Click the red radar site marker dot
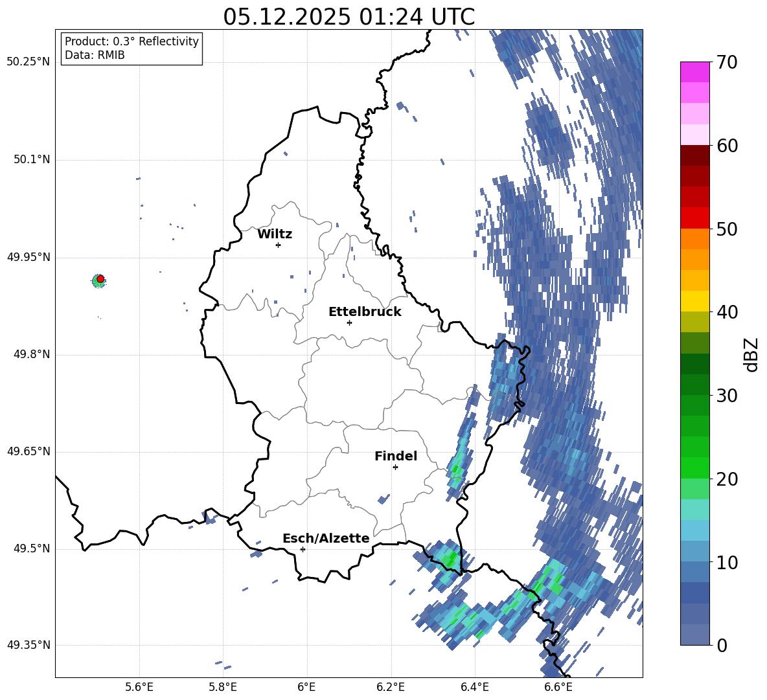Image resolution: width=767 pixels, height=700 pixels. pyautogui.click(x=100, y=278)
